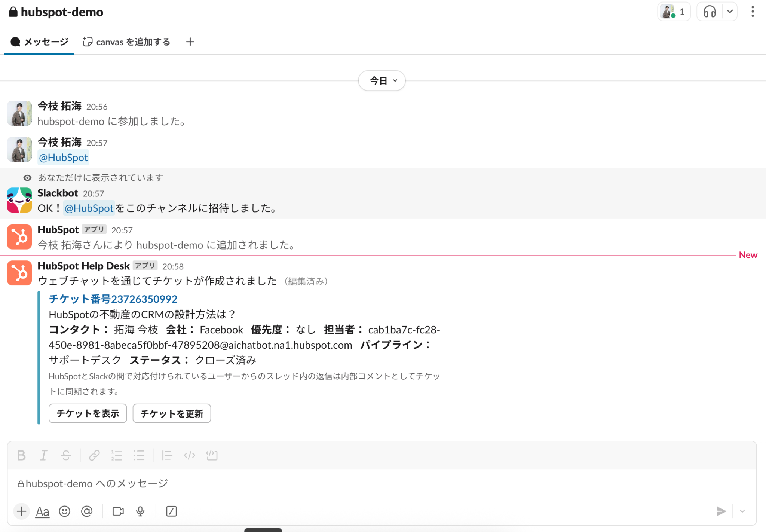
Task: Open ticket link チケット番号23726350992
Action: [113, 299]
